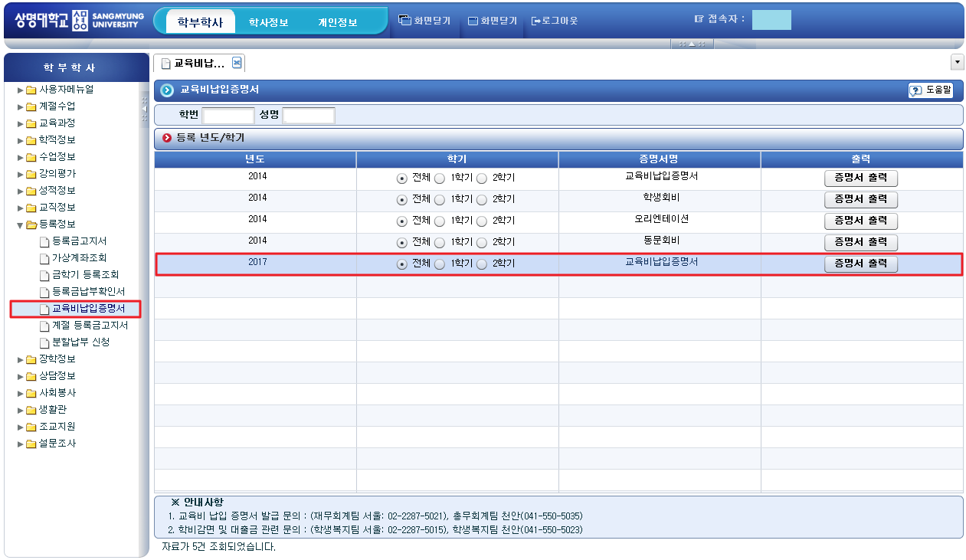Screen dimensions: 966x560
Task: Go to the 개인정보 top tab
Action: [338, 22]
